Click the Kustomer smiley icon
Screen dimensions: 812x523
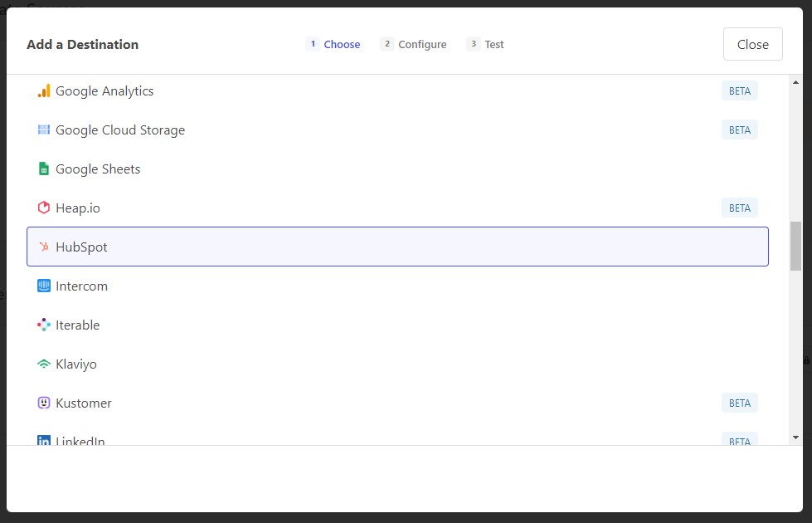43,403
